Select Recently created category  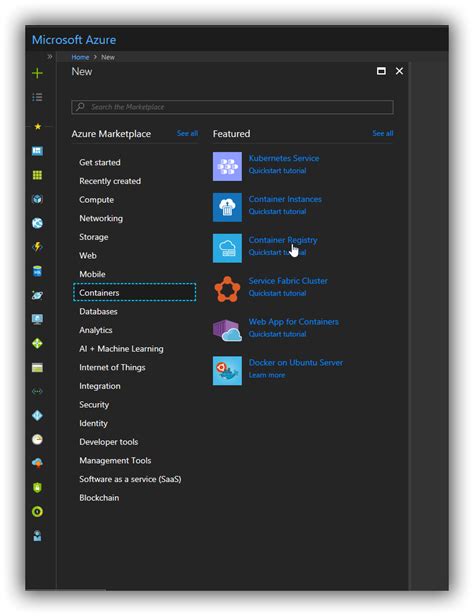pos(110,181)
